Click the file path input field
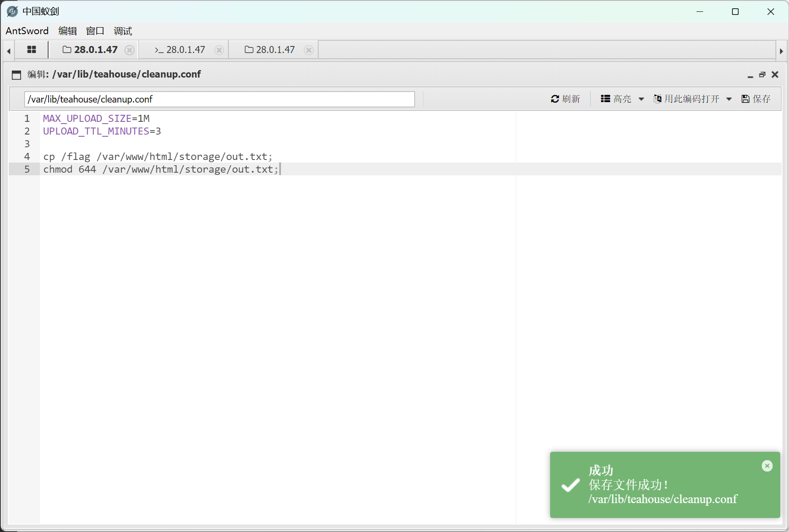The width and height of the screenshot is (789, 532). (x=220, y=99)
